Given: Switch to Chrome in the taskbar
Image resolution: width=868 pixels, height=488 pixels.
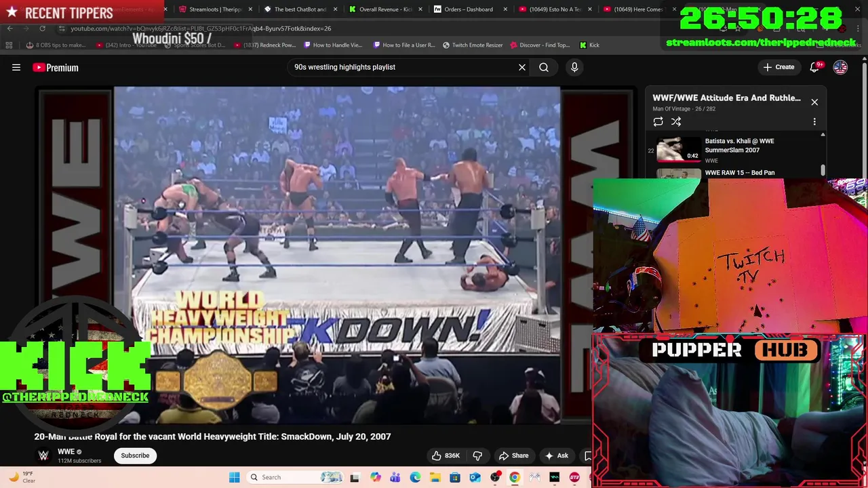Looking at the screenshot, I should pyautogui.click(x=515, y=477).
